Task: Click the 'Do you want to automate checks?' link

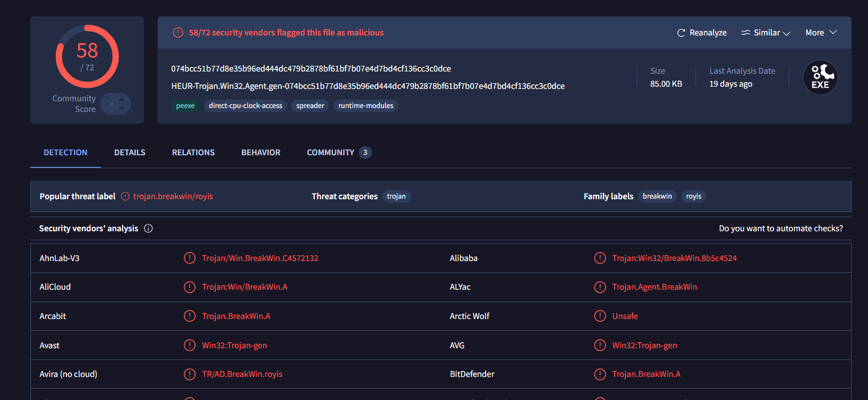Action: pos(780,228)
